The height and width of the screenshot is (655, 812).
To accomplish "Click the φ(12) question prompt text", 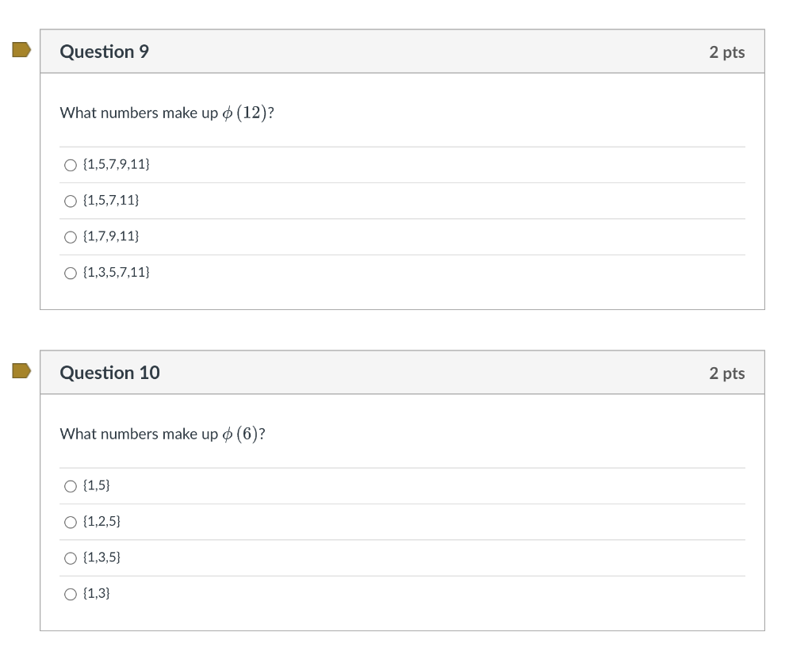I will pos(167,113).
